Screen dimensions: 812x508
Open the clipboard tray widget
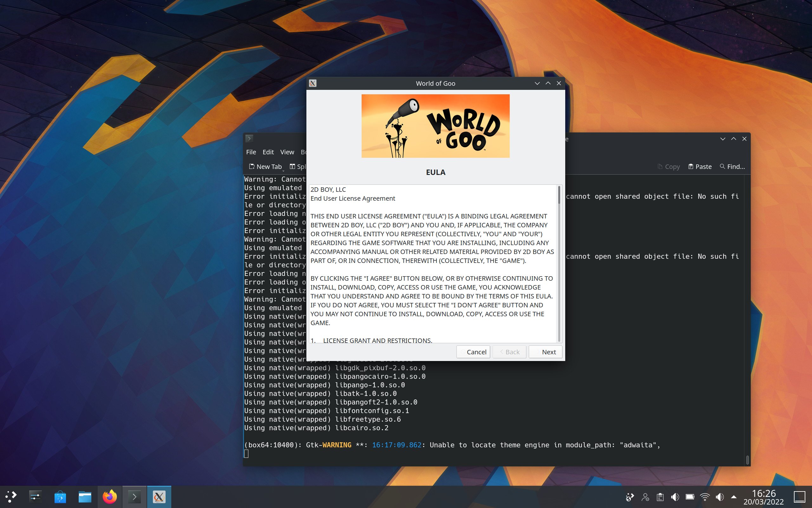[660, 497]
